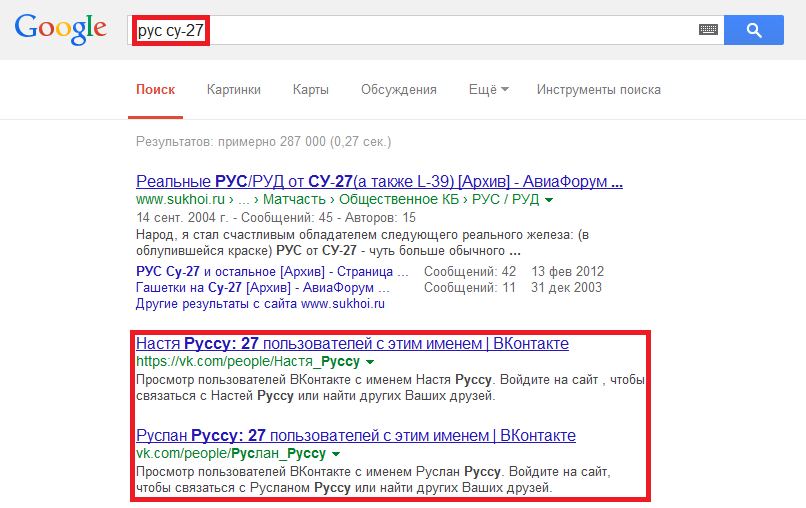Image resolution: width=806 pixels, height=508 pixels.
Task: Click the 31 дек 2003 date
Action: (566, 287)
